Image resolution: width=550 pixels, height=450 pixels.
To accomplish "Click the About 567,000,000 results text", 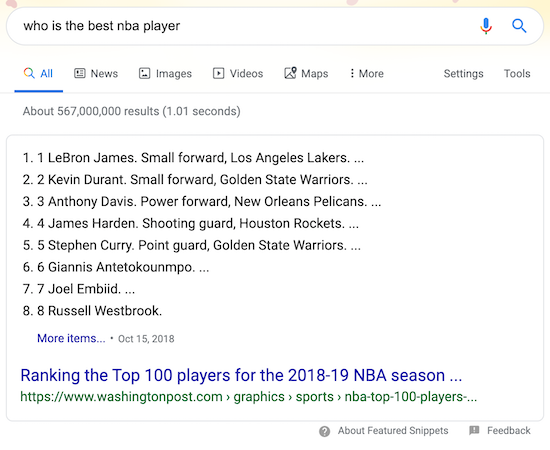I will (132, 111).
